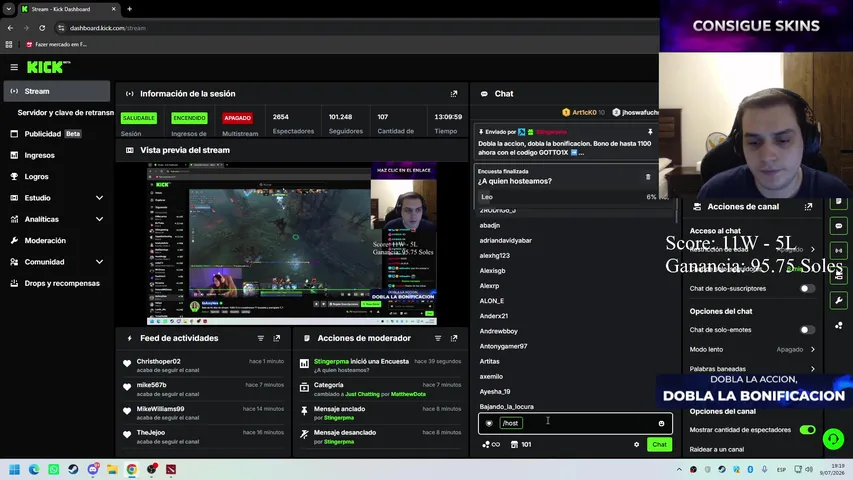Click the chat identity badge icon
The width and height of the screenshot is (853, 480).
[489, 423]
